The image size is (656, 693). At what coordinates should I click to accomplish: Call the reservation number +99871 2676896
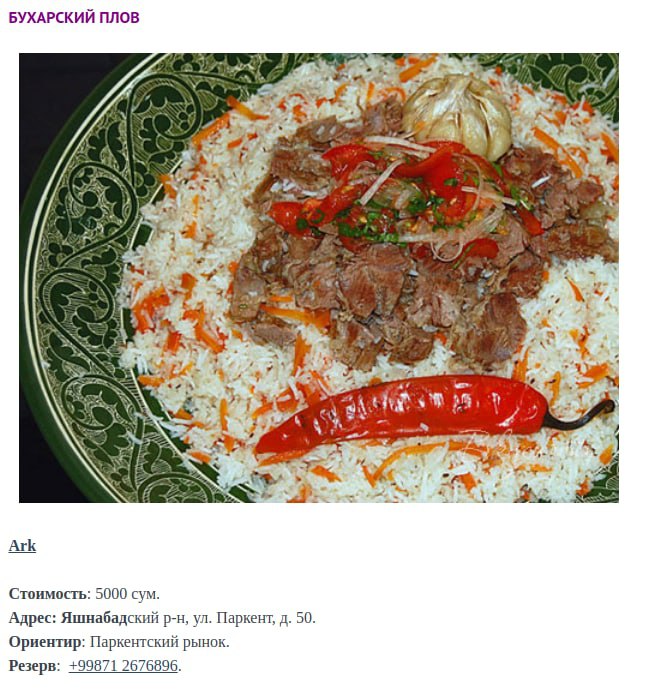[x=123, y=665]
